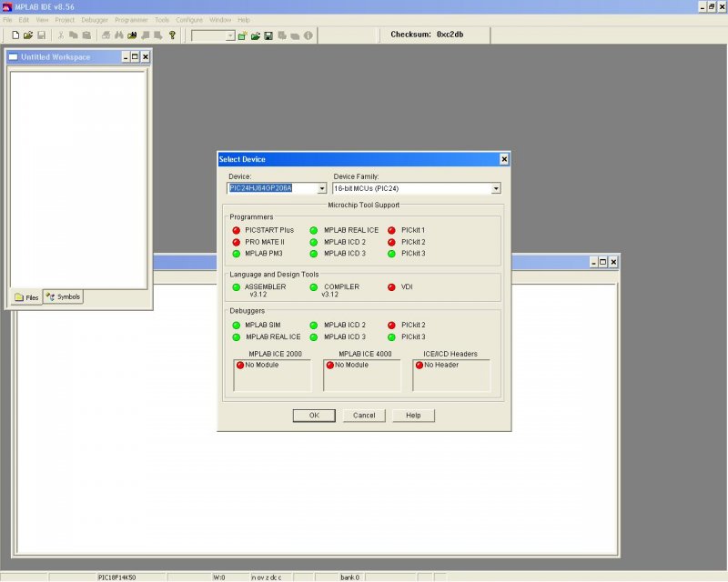Click the bank 0 status bar entry
This screenshot has height=582, width=728.
(x=349, y=577)
